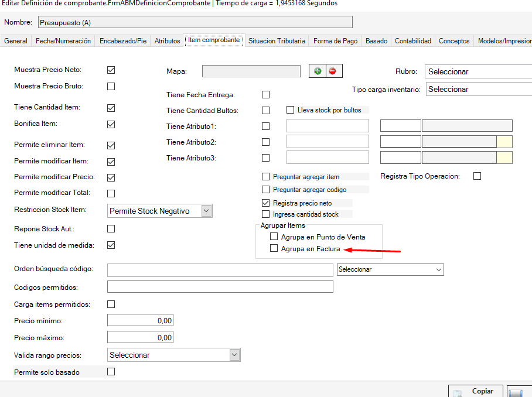Screen dimensions: 532x397
Task: Uncheck Muestra Precio Neto
Action: [111, 70]
